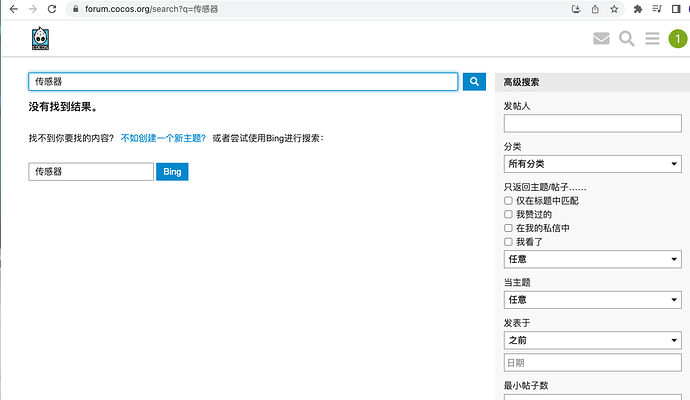Bookmark this page with the star icon
Image resolution: width=690 pixels, height=400 pixels.
coord(614,9)
